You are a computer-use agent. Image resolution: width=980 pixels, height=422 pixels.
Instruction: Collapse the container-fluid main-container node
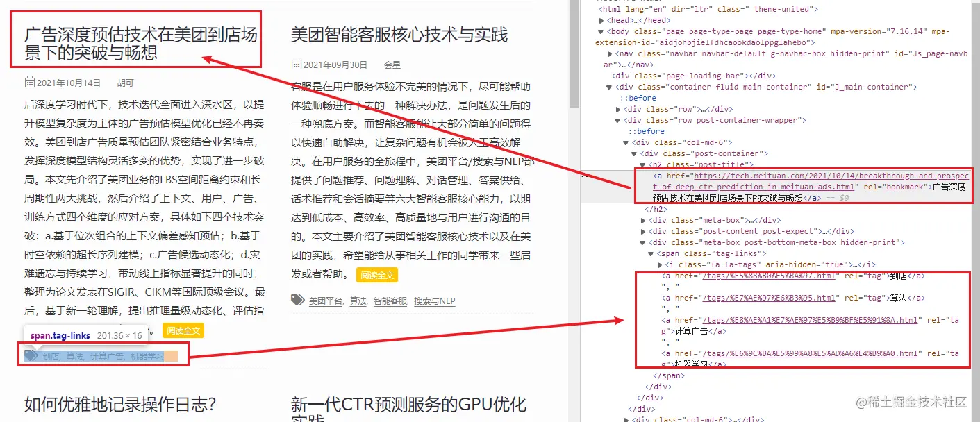pyautogui.click(x=609, y=87)
